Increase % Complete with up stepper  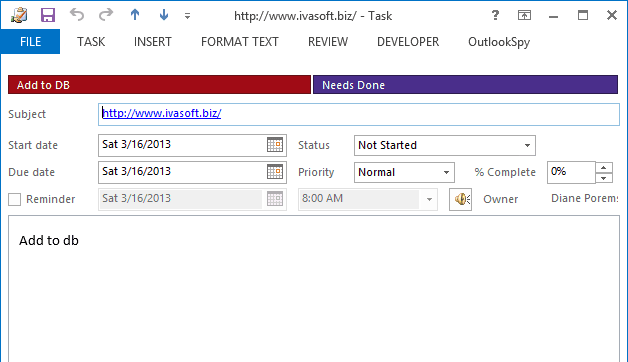pyautogui.click(x=604, y=167)
